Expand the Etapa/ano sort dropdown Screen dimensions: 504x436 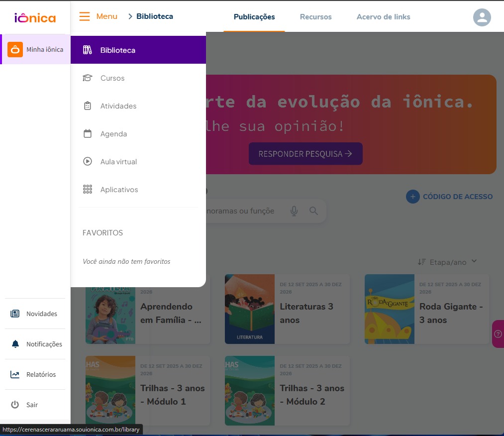click(x=447, y=261)
